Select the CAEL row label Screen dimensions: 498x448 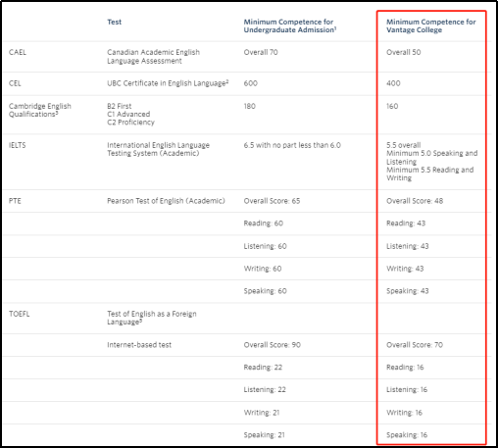[x=18, y=52]
